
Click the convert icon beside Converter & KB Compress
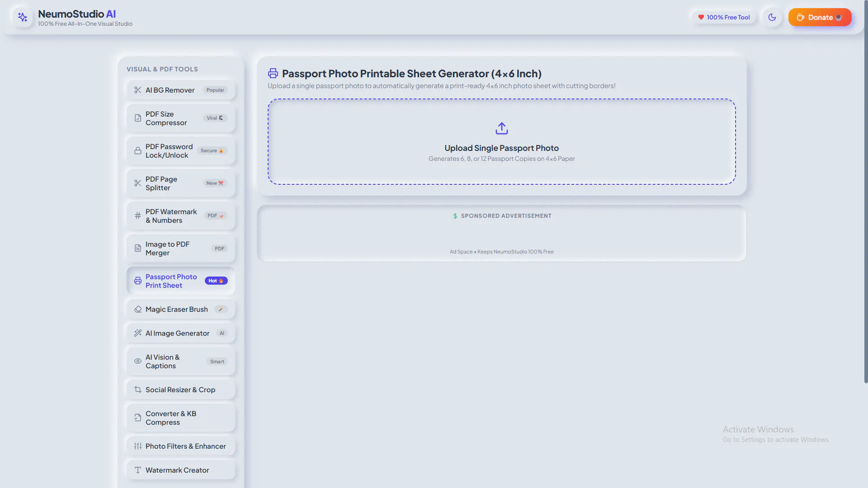(138, 418)
